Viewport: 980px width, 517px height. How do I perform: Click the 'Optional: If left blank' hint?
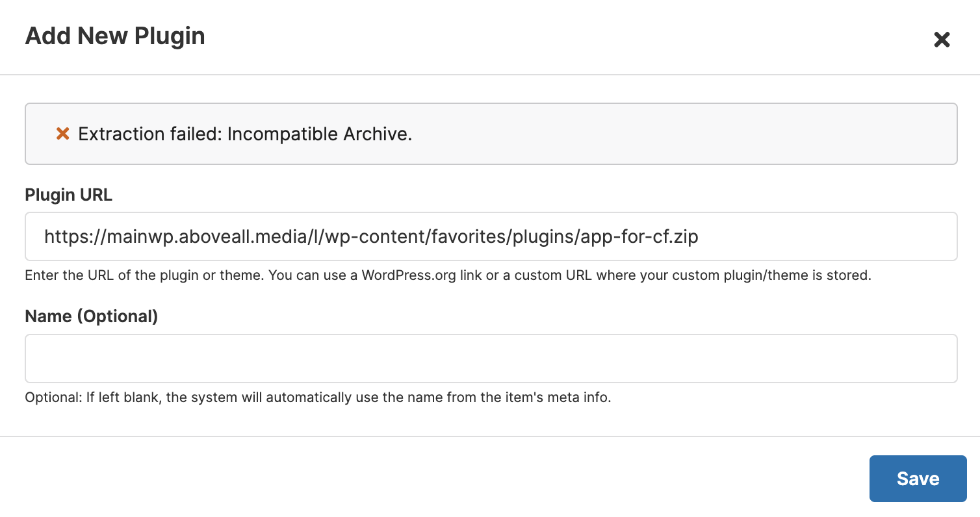(318, 397)
